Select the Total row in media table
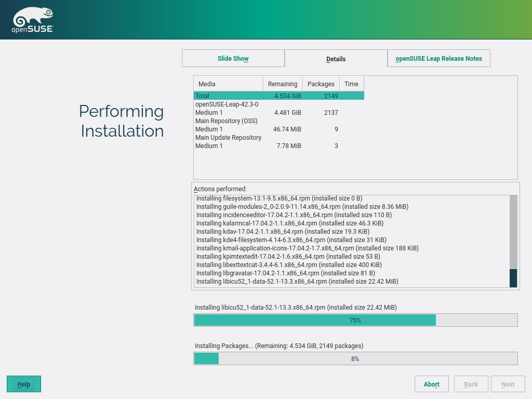The height and width of the screenshot is (399, 532). [x=279, y=96]
